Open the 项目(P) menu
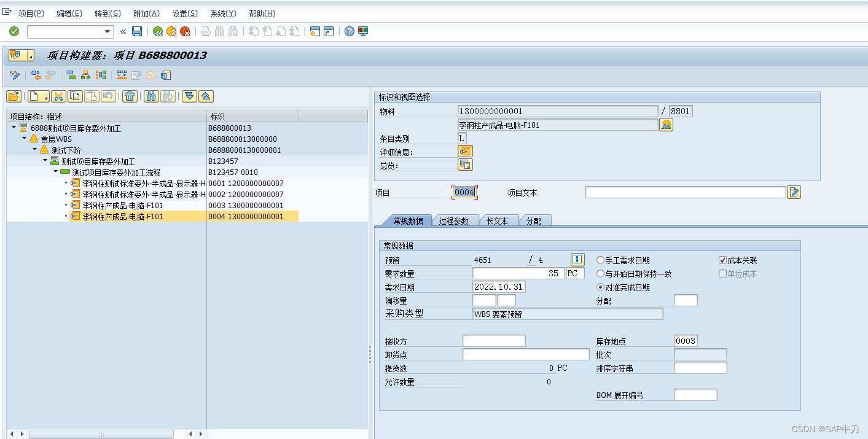 pyautogui.click(x=31, y=14)
